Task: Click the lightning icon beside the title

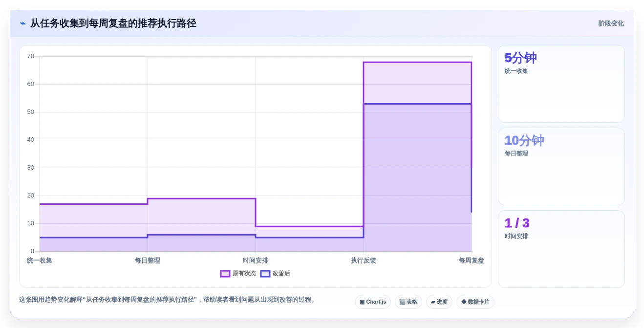Action: tap(23, 23)
